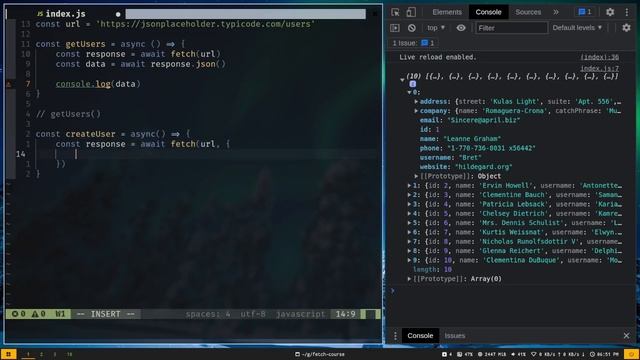Switch to the Sources tab
Viewport: 640px width, 360px height.
(528, 12)
